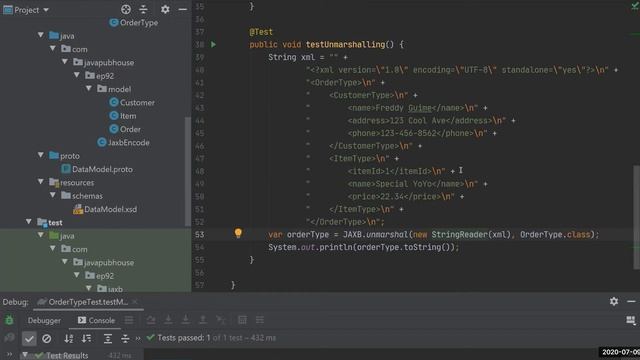This screenshot has height=360, width=640.
Task: Collapse all test results
Action: point(125,338)
